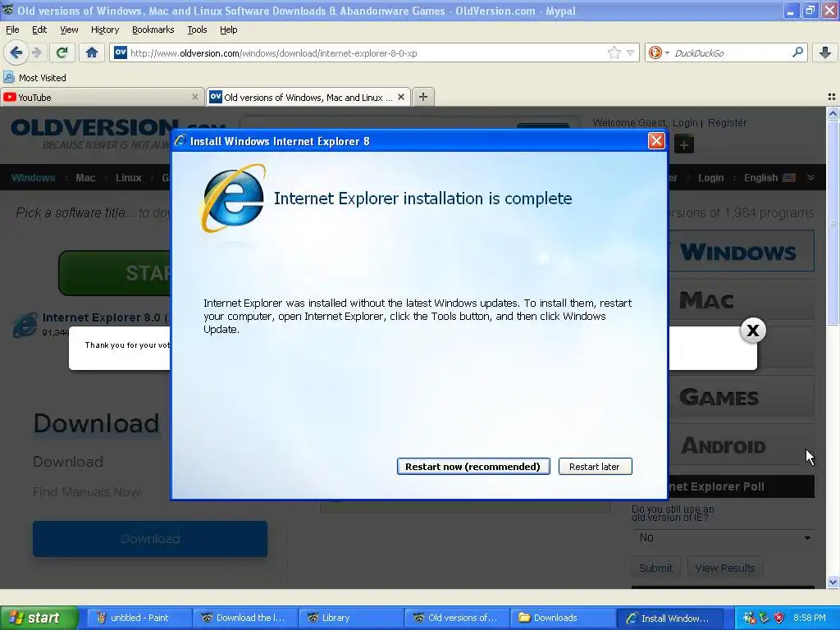Open the Help menu
This screenshot has height=630, width=840.
(x=228, y=30)
